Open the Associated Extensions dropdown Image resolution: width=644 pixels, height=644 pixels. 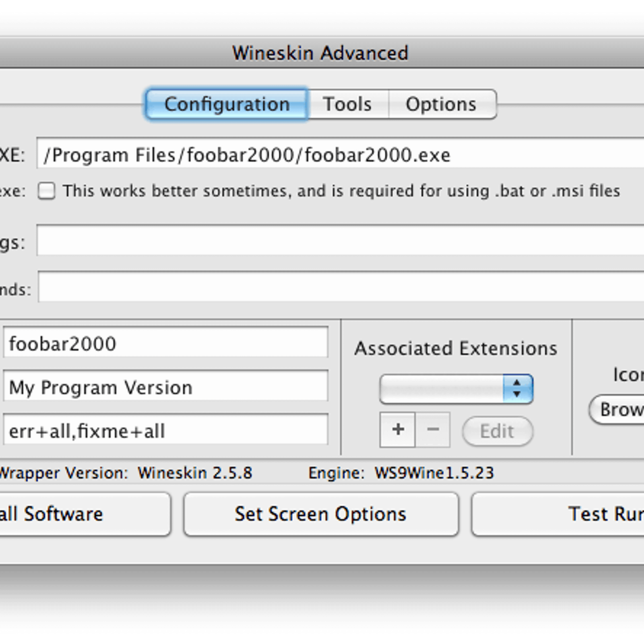[456, 389]
